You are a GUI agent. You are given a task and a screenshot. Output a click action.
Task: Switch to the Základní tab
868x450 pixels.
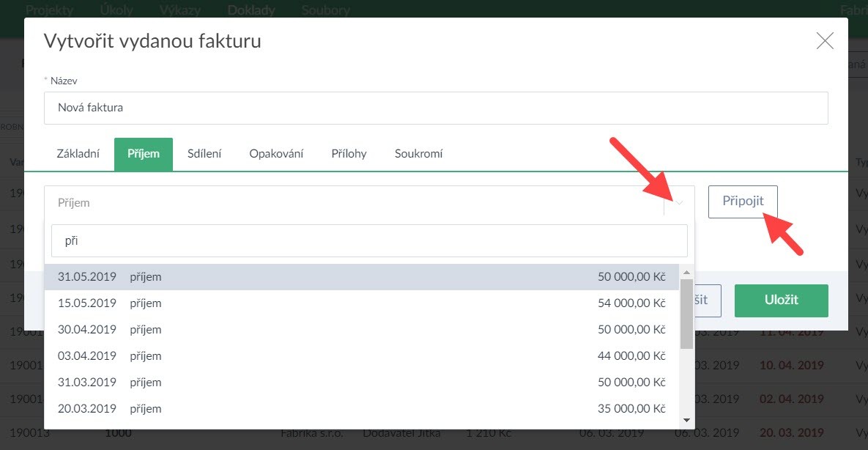(78, 154)
